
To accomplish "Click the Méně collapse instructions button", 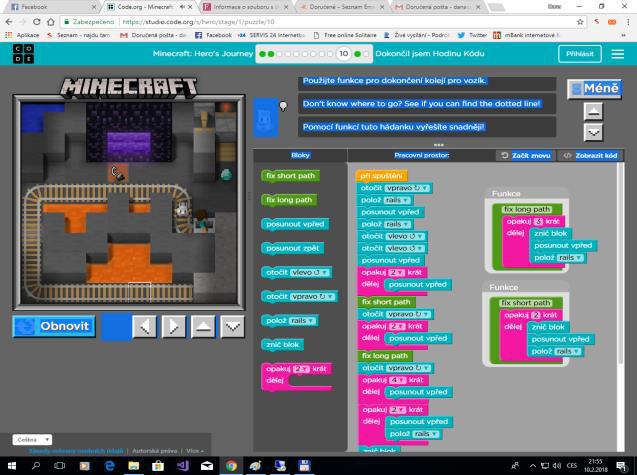I will (x=594, y=89).
